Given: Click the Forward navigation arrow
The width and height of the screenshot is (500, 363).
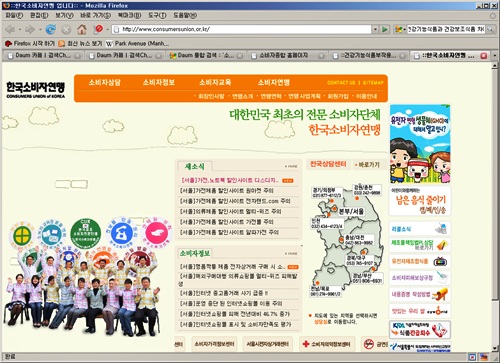Looking at the screenshot, I should click(30, 30).
